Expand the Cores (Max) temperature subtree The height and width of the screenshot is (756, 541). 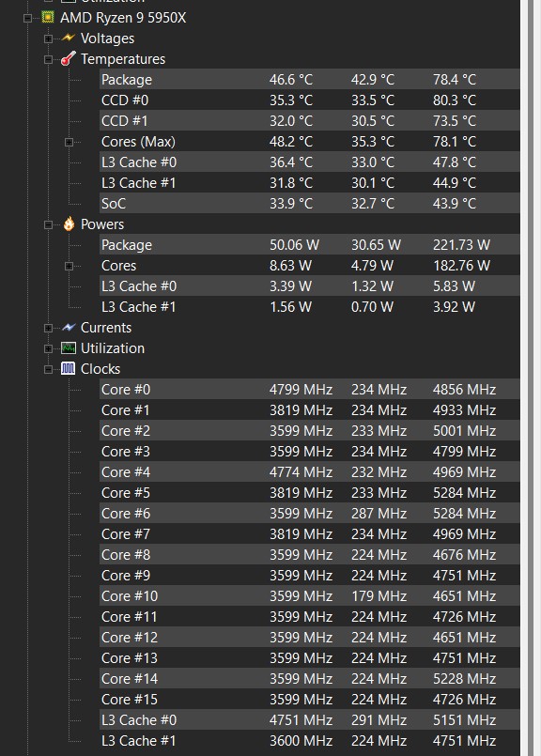click(x=69, y=142)
